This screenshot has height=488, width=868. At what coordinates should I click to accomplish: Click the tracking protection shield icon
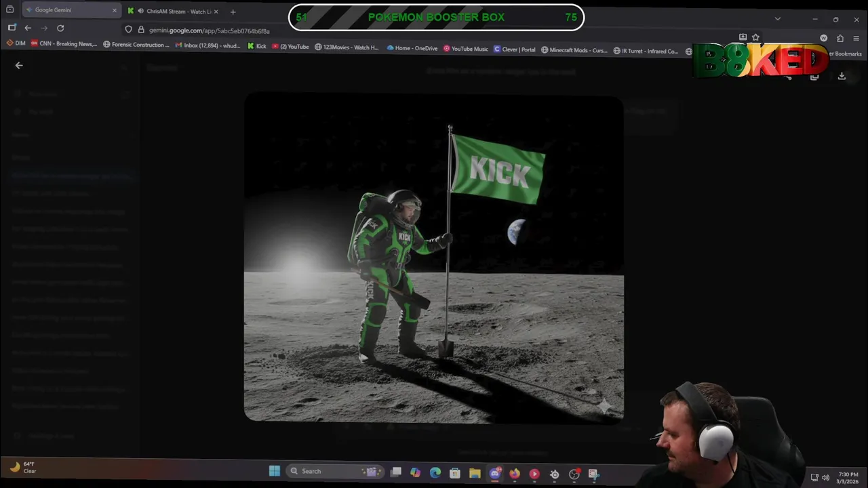128,29
